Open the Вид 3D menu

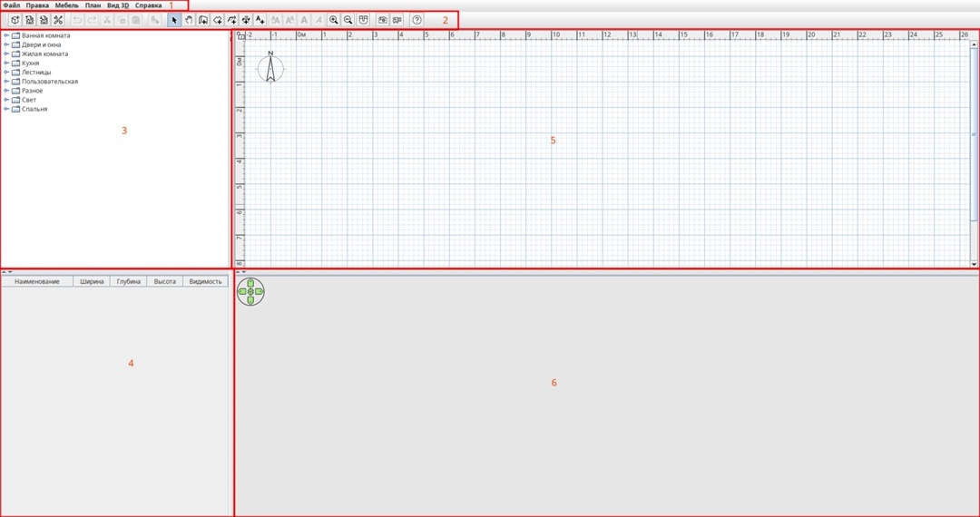click(x=118, y=5)
